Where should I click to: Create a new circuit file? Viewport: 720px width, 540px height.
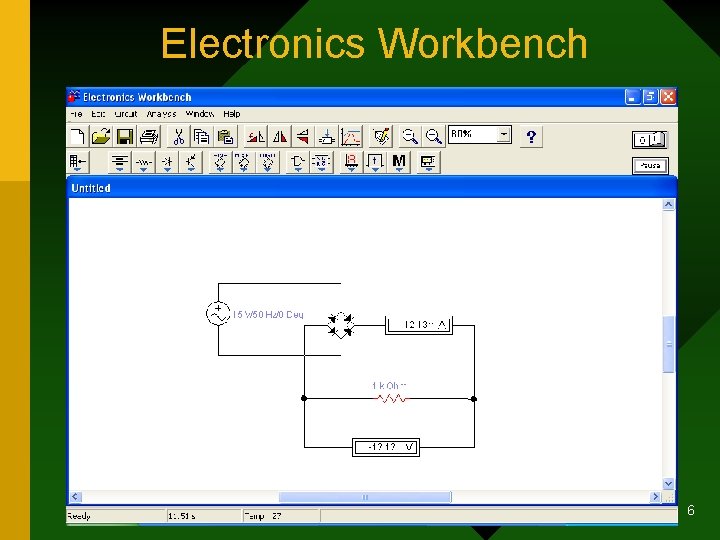(77, 136)
